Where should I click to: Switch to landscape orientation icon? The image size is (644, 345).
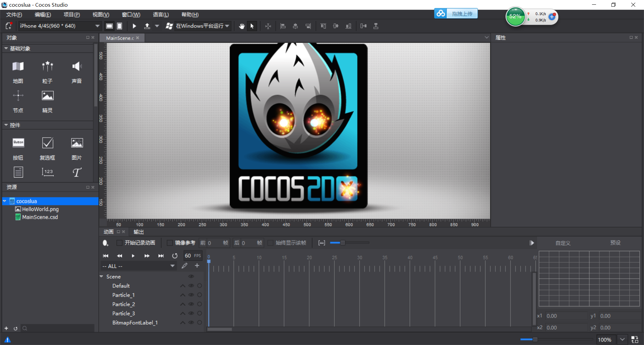[109, 26]
